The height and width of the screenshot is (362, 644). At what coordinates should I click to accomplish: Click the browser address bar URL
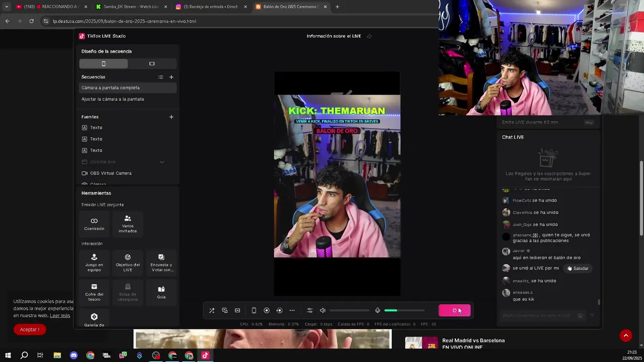coord(124,21)
